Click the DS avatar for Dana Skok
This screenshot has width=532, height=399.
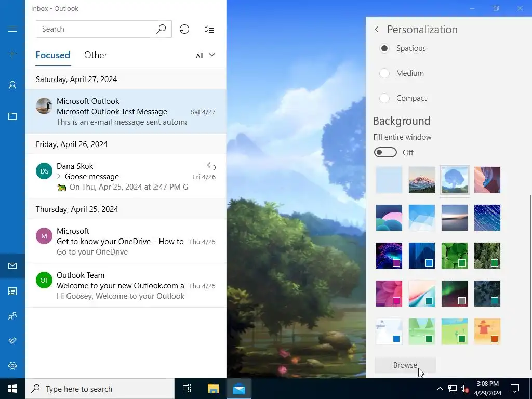[x=44, y=171]
